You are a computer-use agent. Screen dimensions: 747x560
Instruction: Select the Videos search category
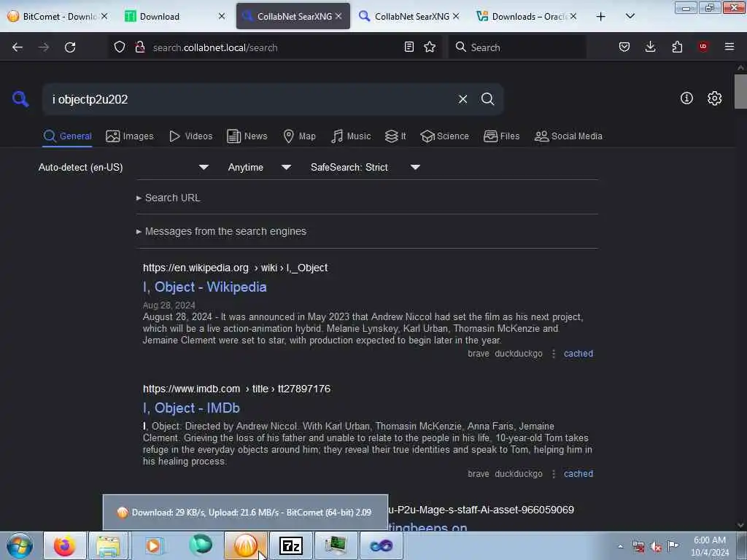[190, 136]
